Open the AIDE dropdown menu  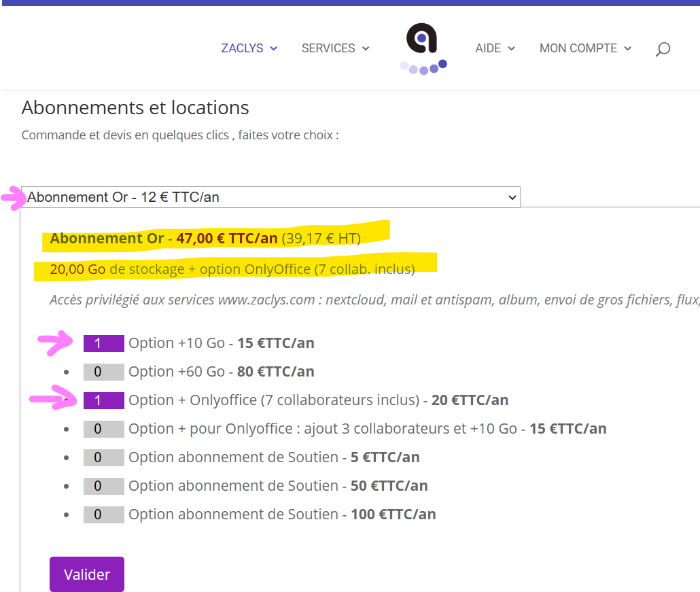click(x=495, y=48)
